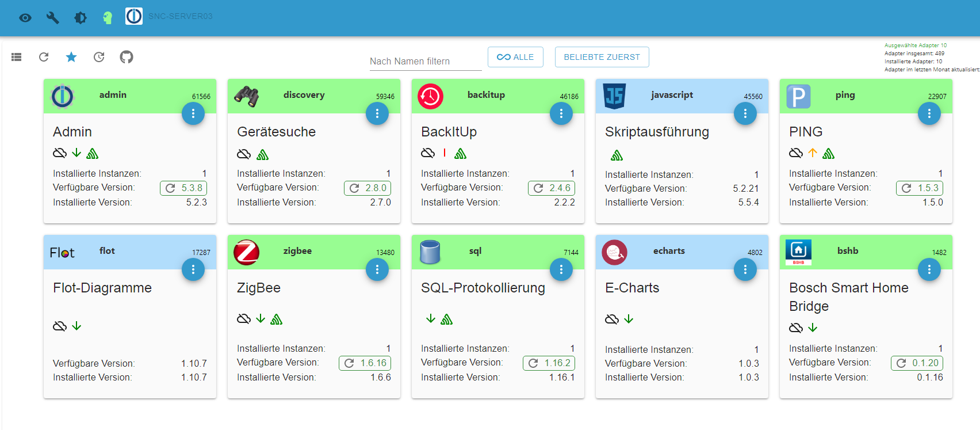Toggle the BELIEBTE ZUERST sorting button
This screenshot has width=980, height=430.
[x=602, y=57]
